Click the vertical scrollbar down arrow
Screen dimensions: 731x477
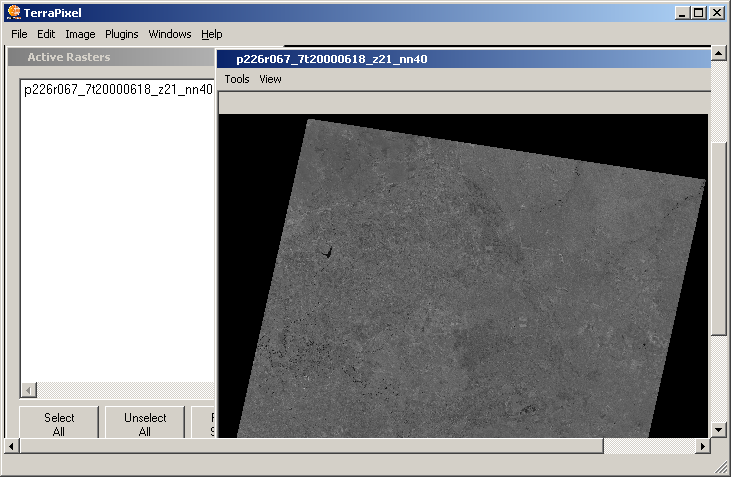[718, 429]
